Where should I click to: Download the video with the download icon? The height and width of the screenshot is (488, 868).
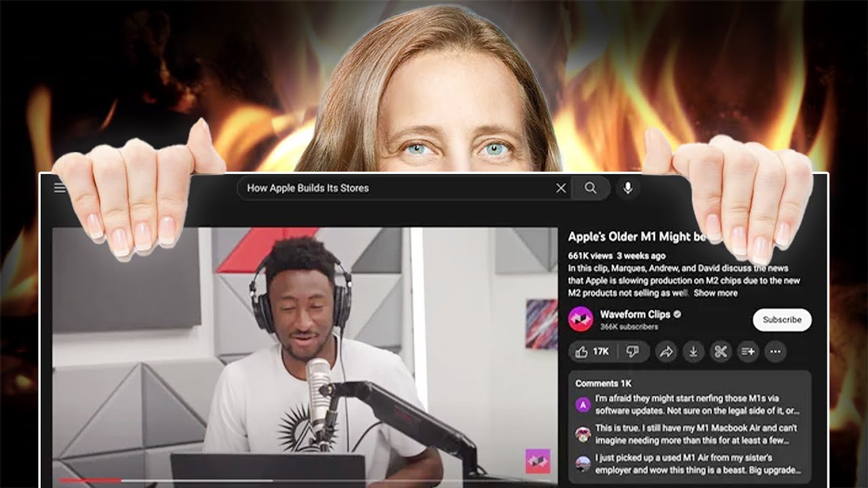pos(694,351)
